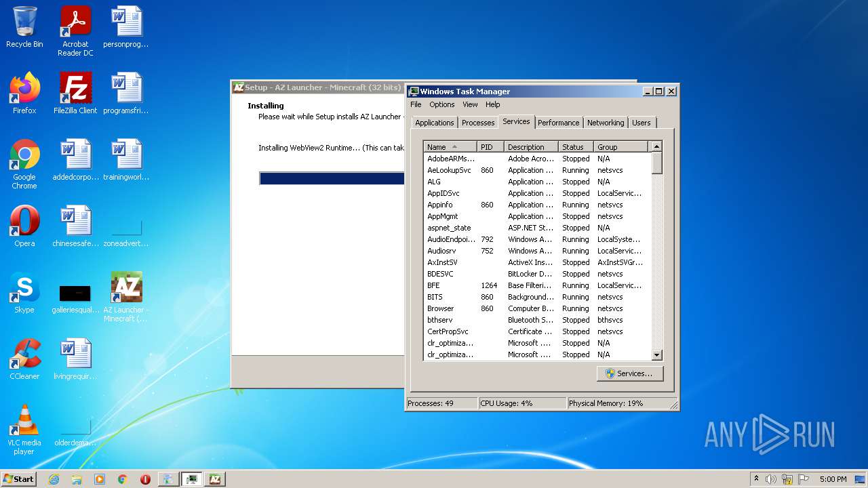
Task: Select the addedcorpo Word document icon
Action: pos(75,160)
